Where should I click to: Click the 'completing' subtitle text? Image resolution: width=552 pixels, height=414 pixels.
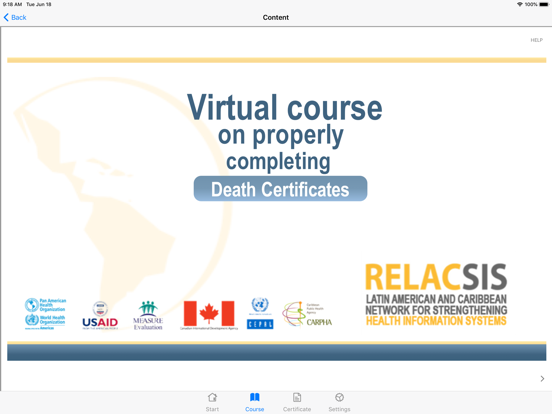pyautogui.click(x=278, y=162)
